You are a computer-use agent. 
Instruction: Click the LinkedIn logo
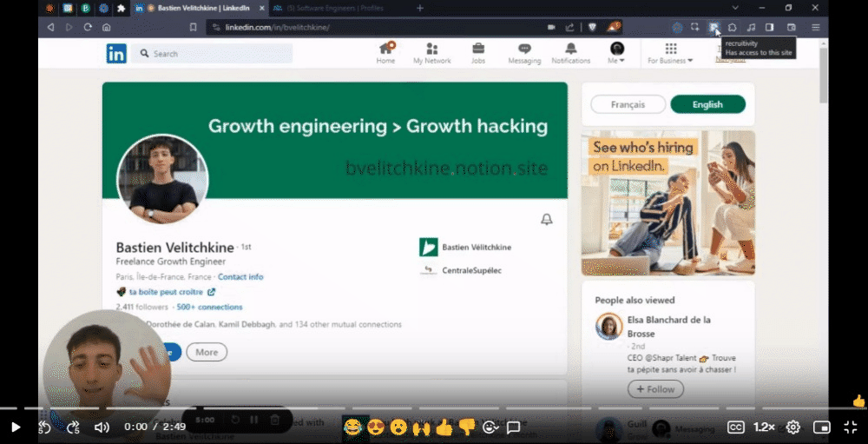[x=116, y=54]
